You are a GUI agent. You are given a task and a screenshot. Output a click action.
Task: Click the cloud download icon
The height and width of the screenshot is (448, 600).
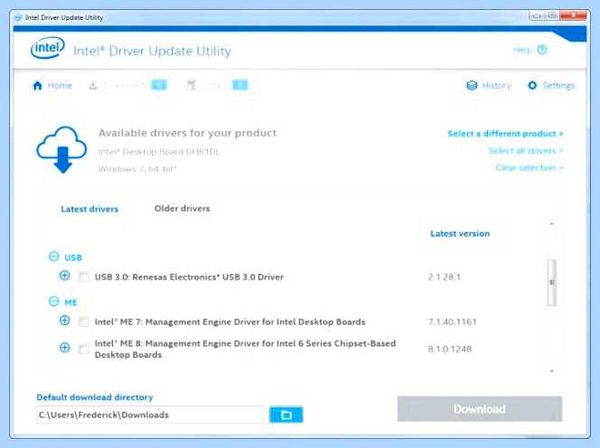click(x=62, y=149)
